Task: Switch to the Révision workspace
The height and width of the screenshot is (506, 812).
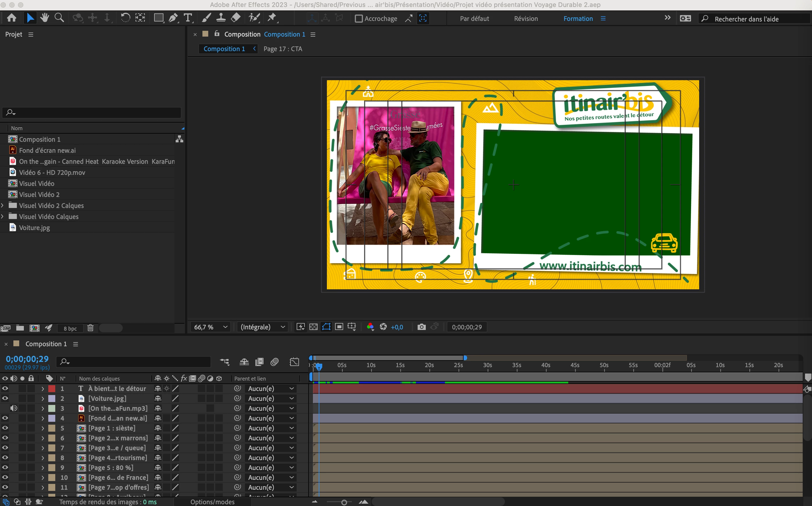Action: pos(526,19)
